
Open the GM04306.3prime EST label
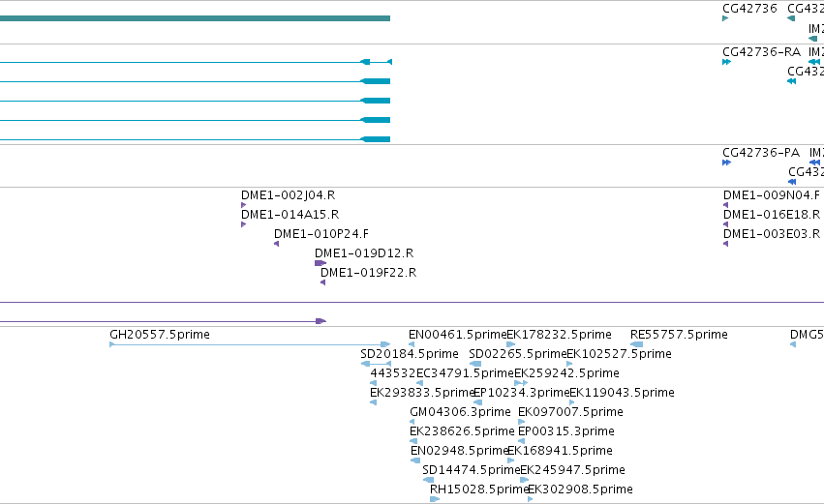pyautogui.click(x=460, y=413)
